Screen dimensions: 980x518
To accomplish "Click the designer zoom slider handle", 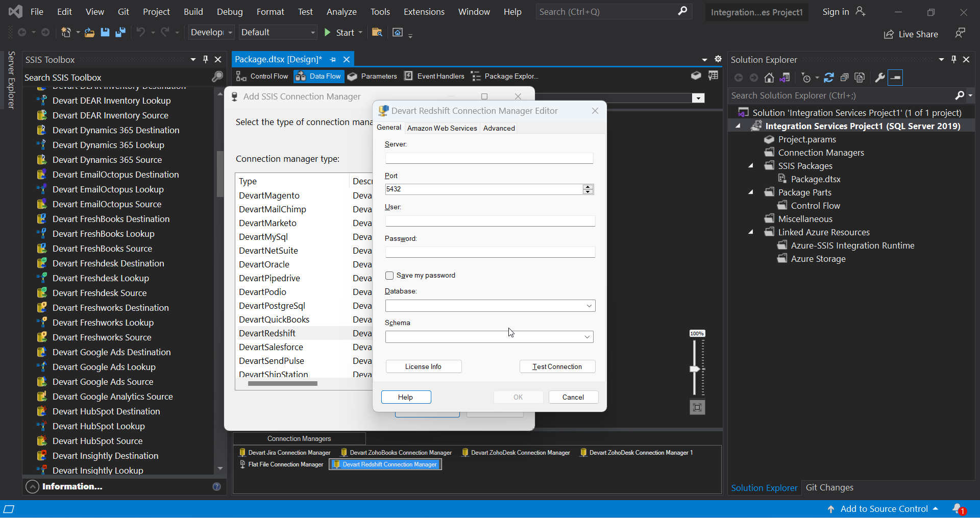I will (695, 368).
